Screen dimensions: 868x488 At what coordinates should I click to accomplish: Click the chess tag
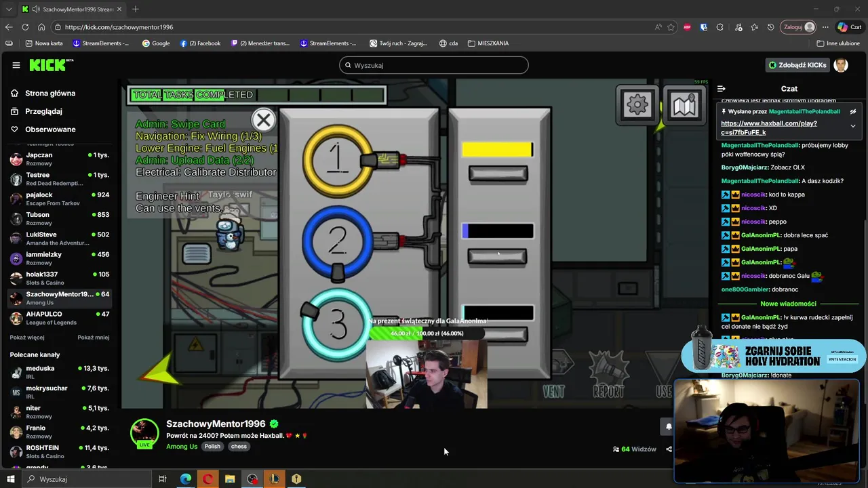(239, 447)
